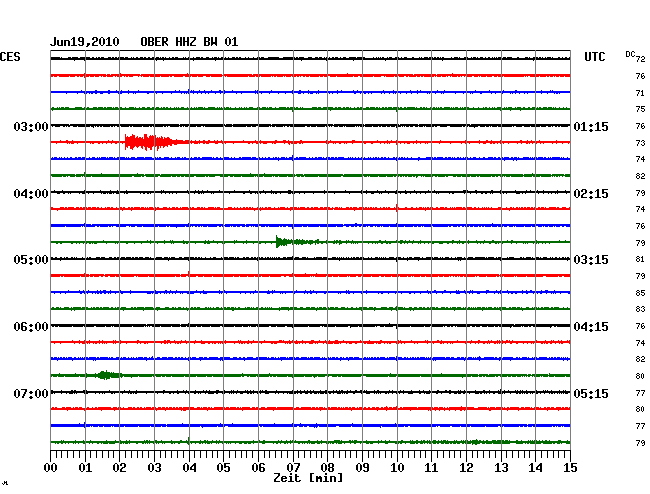Click the 11 minute axis tick label

click(x=431, y=468)
